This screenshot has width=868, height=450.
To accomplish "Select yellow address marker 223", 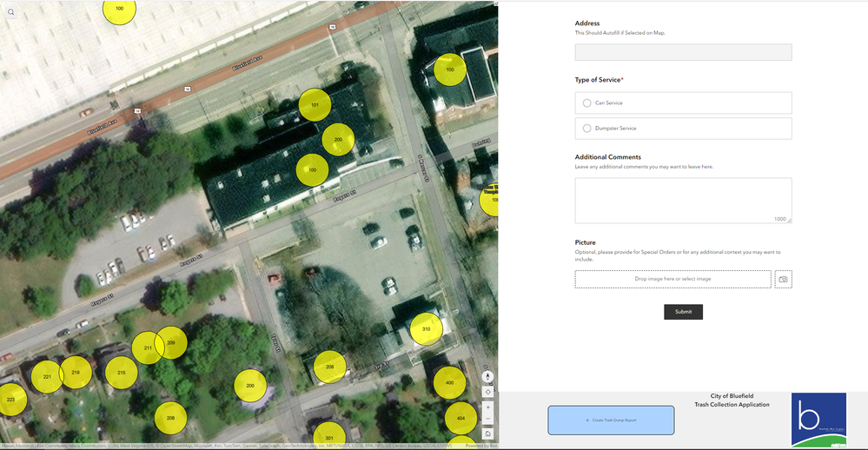I will pos(11,399).
